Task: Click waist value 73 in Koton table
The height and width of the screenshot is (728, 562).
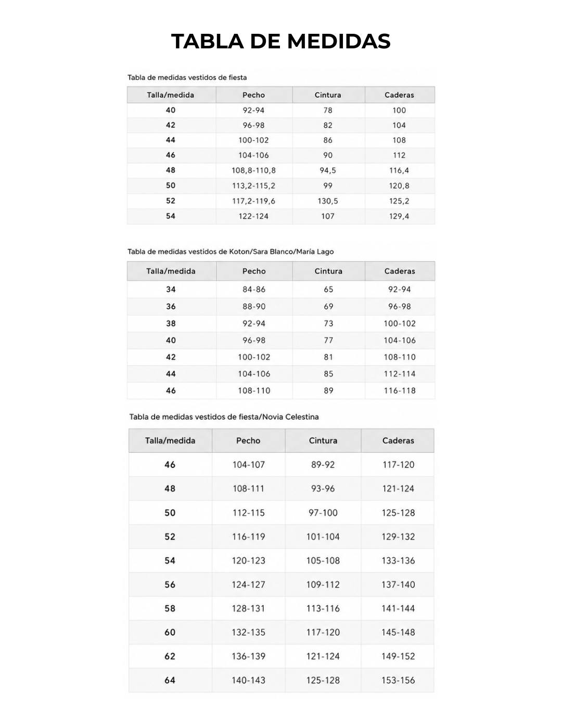Action: coord(328,323)
